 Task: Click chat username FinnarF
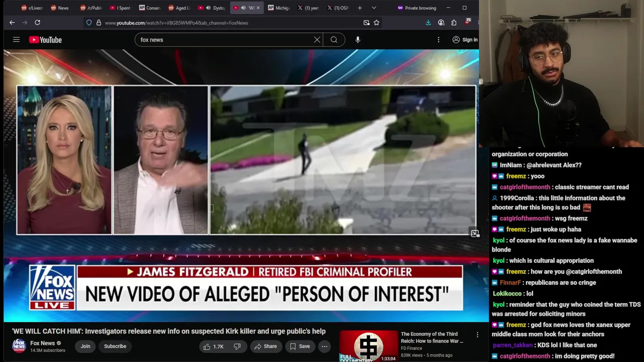[510, 283]
